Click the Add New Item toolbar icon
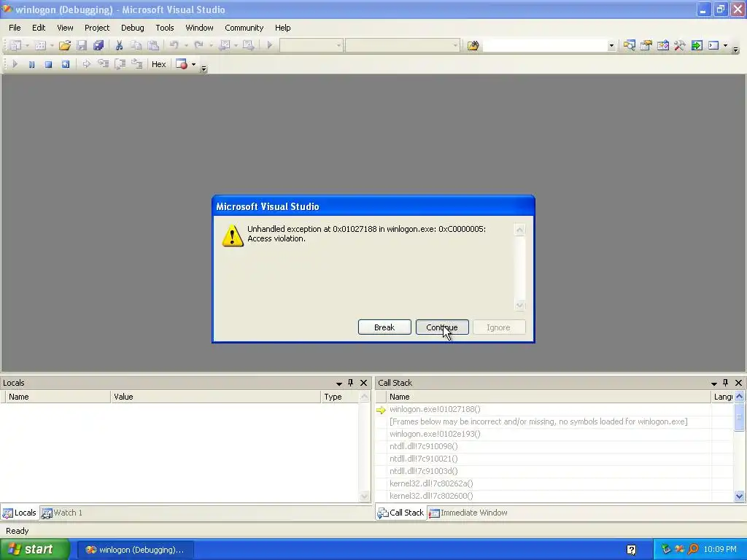The image size is (747, 560). point(41,45)
